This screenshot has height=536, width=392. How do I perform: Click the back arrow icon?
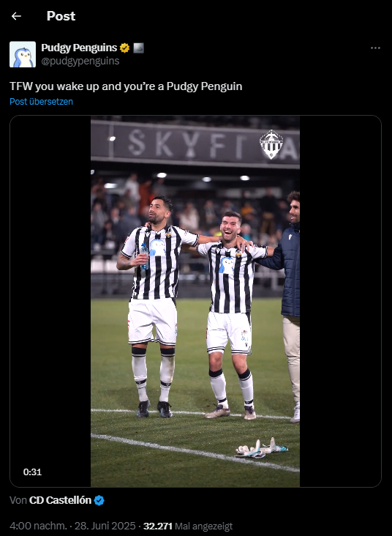click(16, 16)
